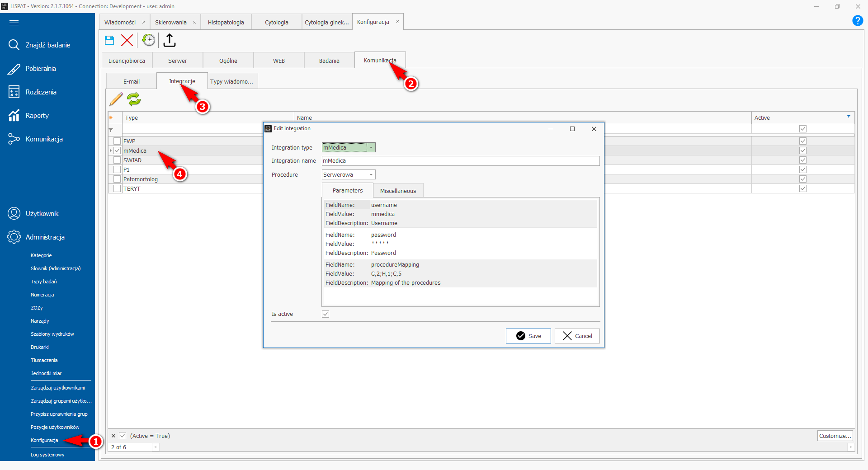Open the Procedure dropdown list
The image size is (868, 470).
371,175
